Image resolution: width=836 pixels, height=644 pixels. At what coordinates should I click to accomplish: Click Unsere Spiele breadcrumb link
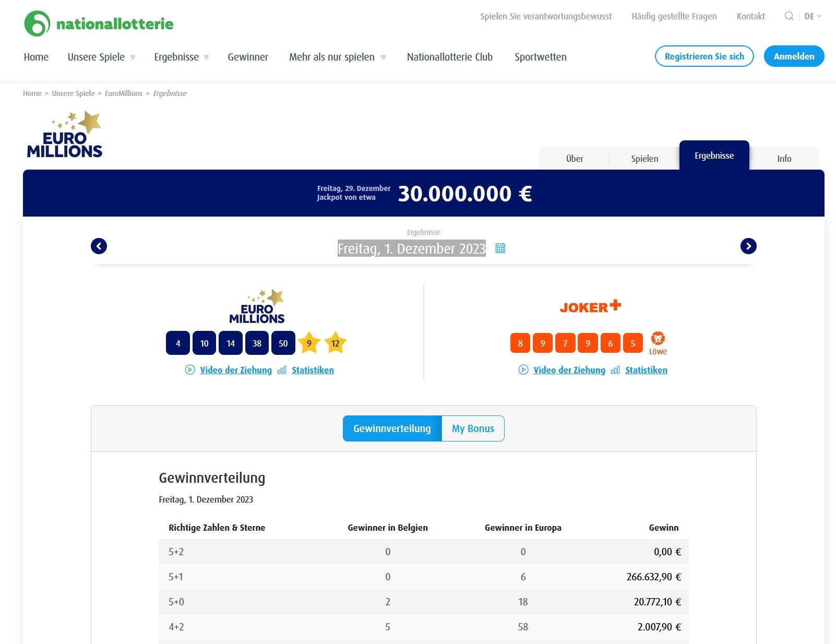[73, 93]
